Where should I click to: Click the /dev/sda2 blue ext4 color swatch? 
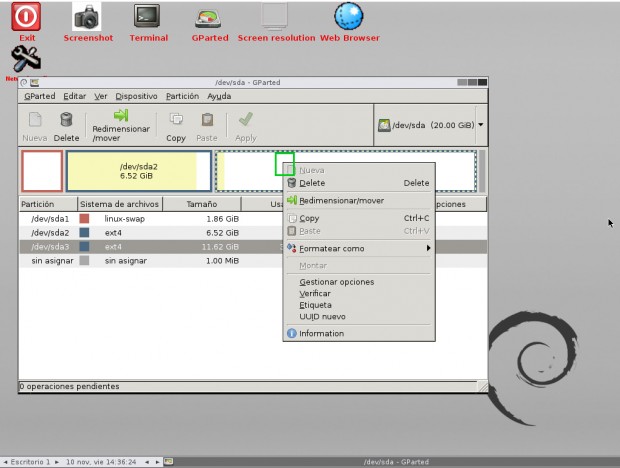84,232
